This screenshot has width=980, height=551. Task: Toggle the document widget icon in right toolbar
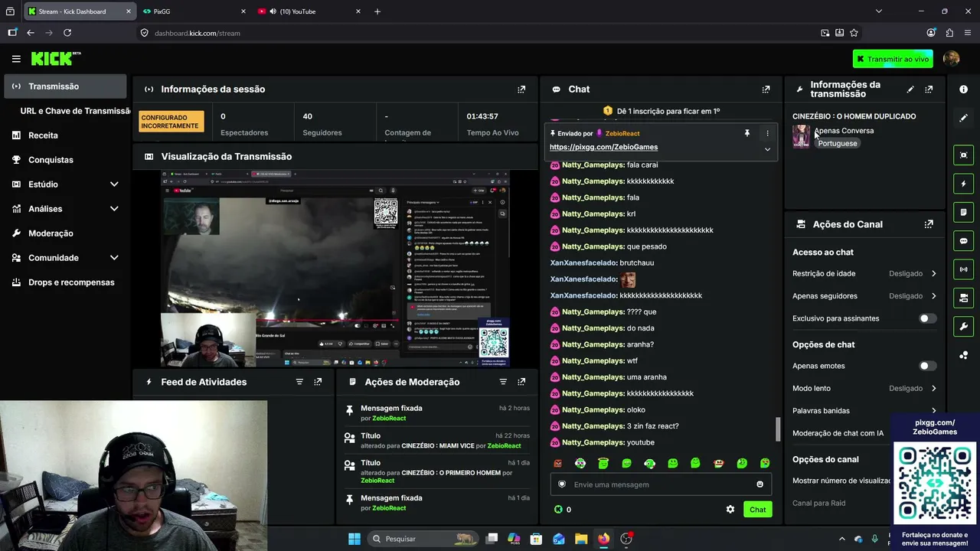point(963,212)
